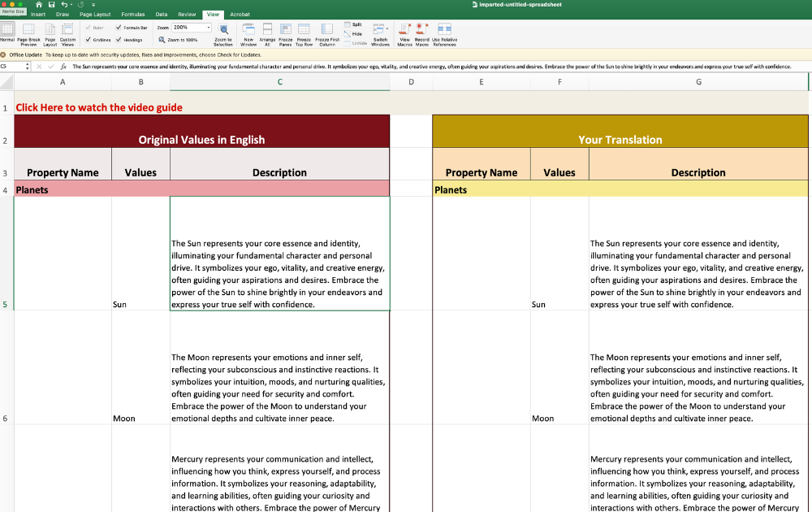Select column D header

(x=411, y=82)
